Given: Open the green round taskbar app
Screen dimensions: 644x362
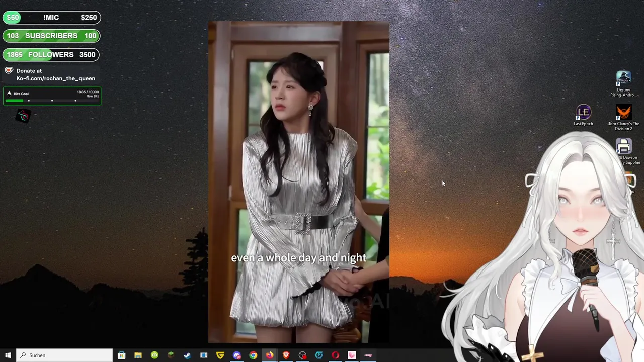Looking at the screenshot, I should click(154, 355).
